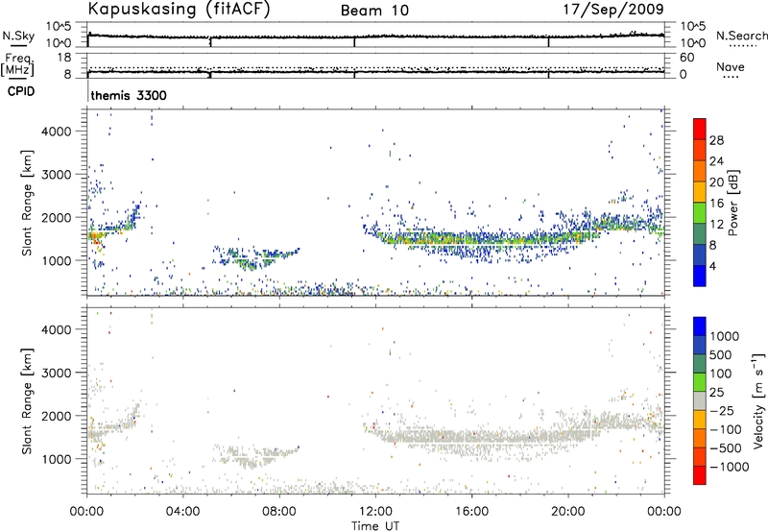Click the themis 3300 CPID entry
Screen dimensions: 768x532
point(129,95)
